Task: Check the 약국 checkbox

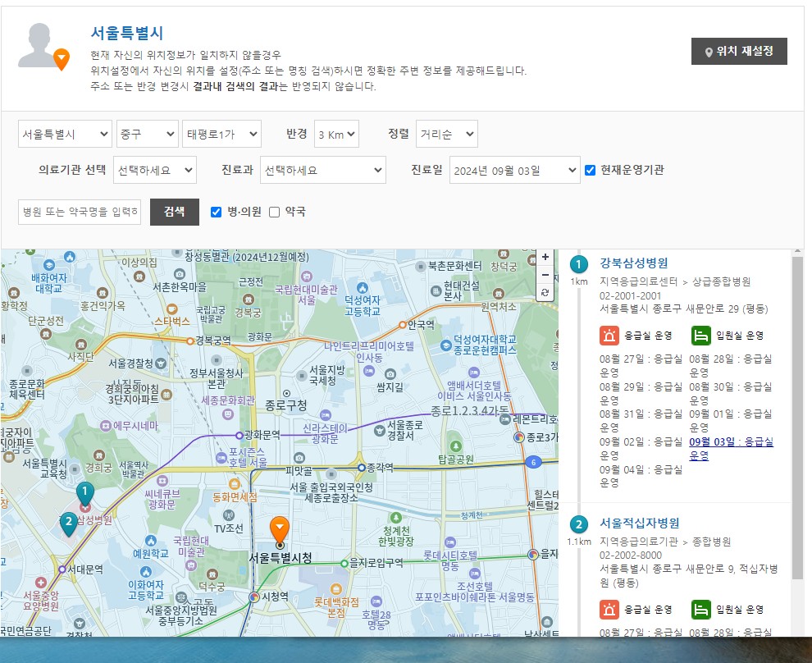Action: coord(275,212)
